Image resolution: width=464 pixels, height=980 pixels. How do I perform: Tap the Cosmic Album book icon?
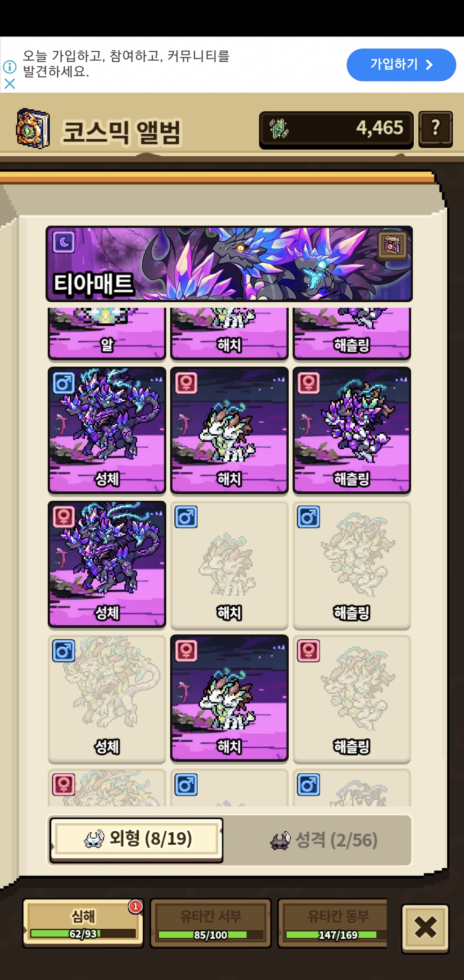pos(33,129)
